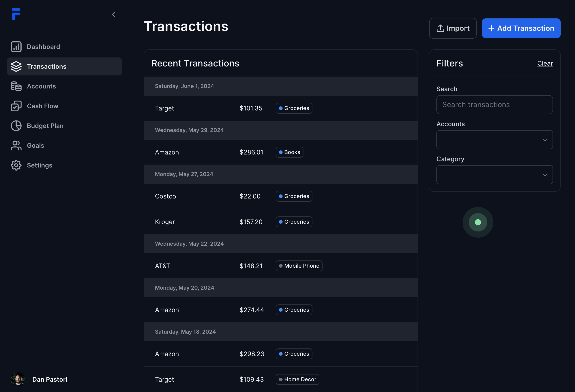Open Dan Pastori profile avatar

[18, 379]
